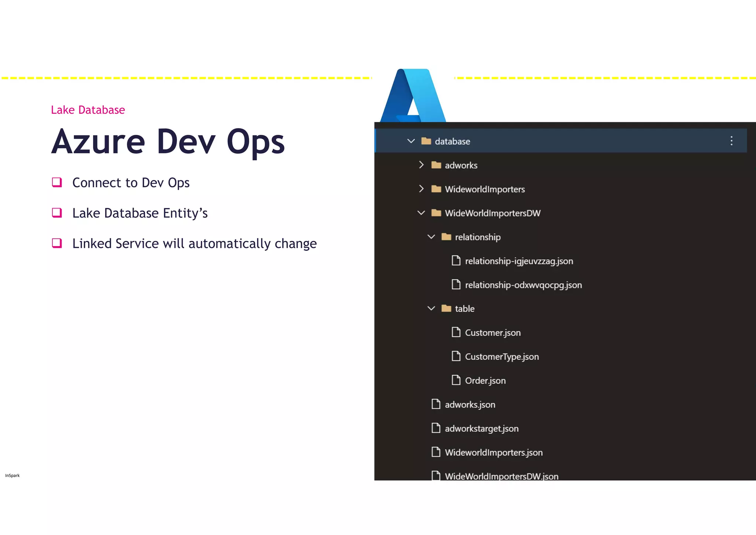Select the adworks folder name
756x535 pixels.
[x=461, y=165]
